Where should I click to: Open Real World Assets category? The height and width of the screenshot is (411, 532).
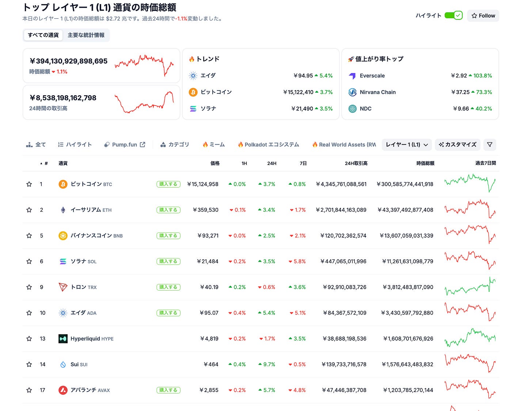pyautogui.click(x=344, y=145)
